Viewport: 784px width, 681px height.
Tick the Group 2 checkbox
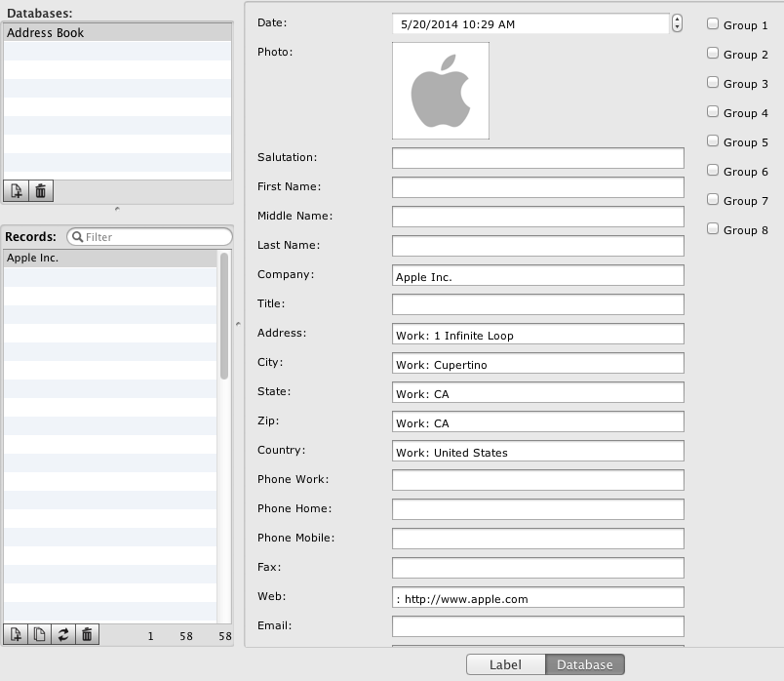(713, 53)
